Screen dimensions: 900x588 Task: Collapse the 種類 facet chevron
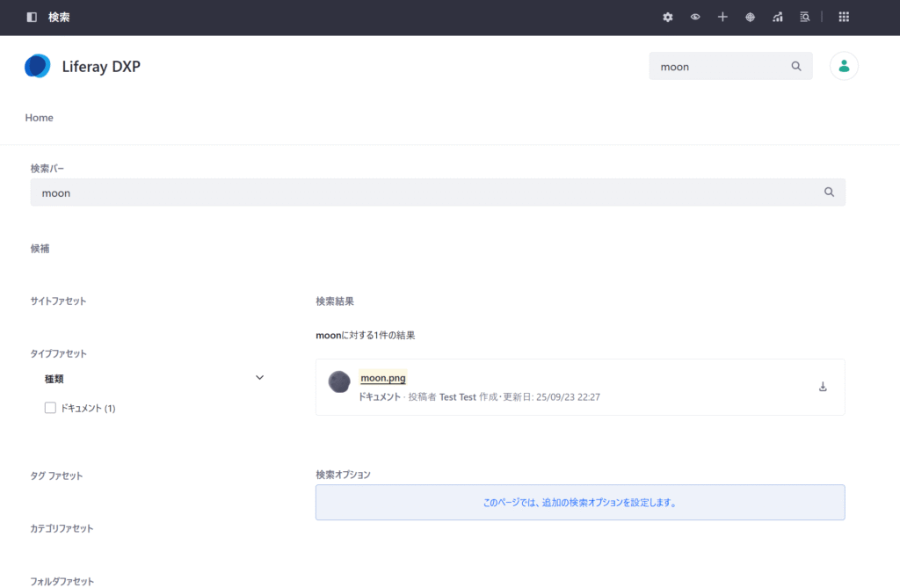[259, 378]
